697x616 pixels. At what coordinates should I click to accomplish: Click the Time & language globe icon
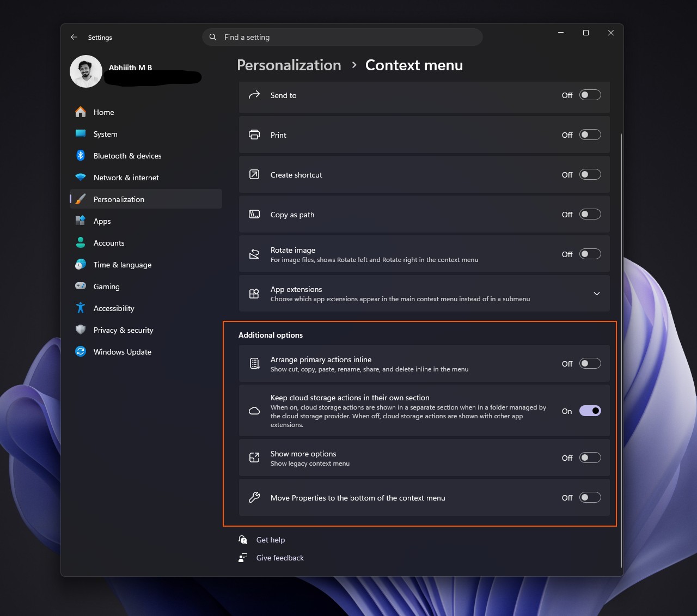click(81, 264)
